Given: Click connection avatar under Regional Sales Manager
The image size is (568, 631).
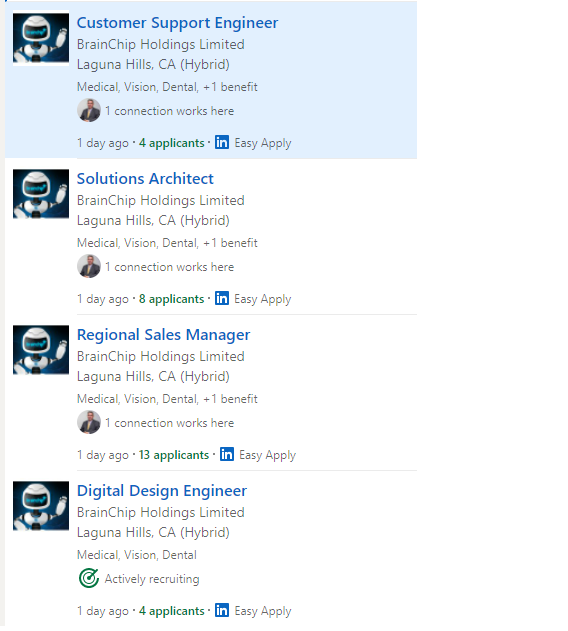Looking at the screenshot, I should click(x=89, y=423).
